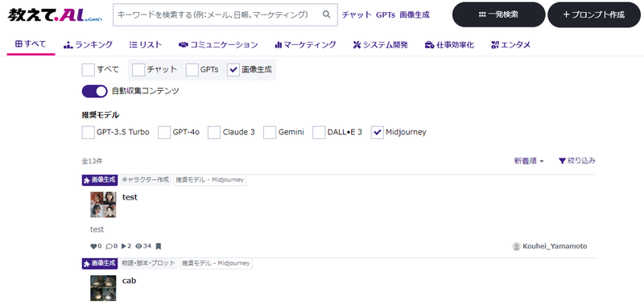Image resolution: width=644 pixels, height=304 pixels.
Task: Check the DALL•E 3 model checkbox
Action: coord(319,133)
